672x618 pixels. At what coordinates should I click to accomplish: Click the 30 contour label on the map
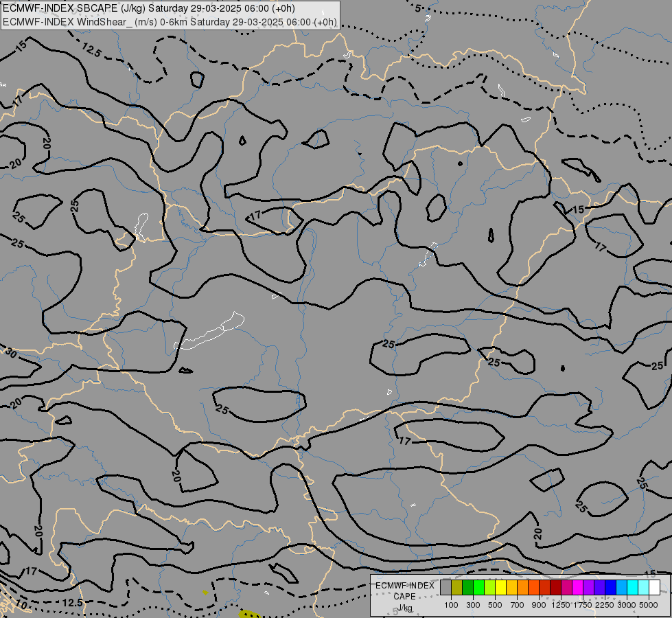pyautogui.click(x=11, y=353)
